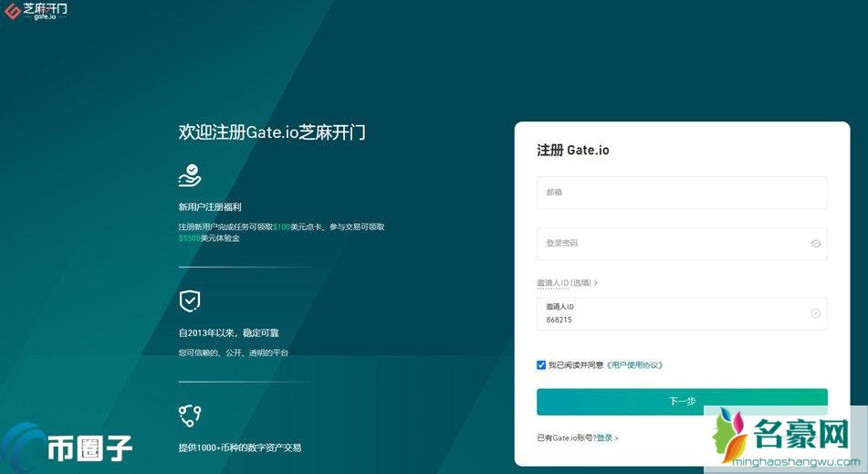Collapse the 邀请人ID (选填) section
This screenshot has height=474, width=868.
(567, 283)
